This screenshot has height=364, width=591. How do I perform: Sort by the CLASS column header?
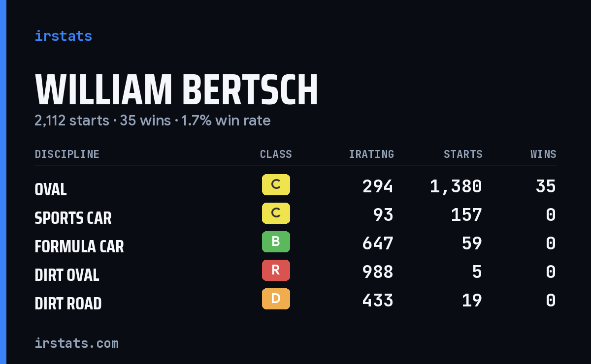click(276, 154)
